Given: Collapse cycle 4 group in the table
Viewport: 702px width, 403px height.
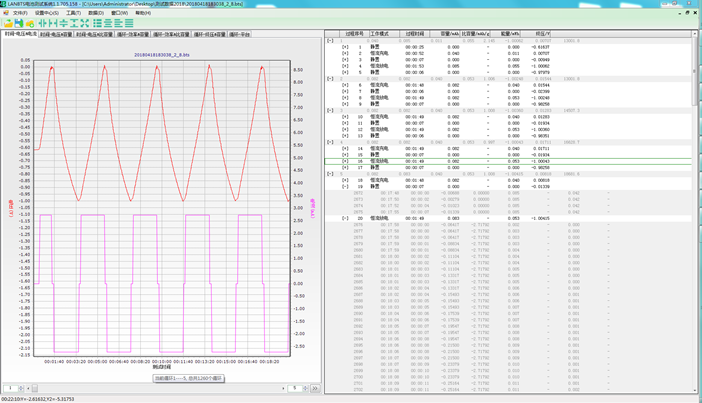Looking at the screenshot, I should (x=330, y=143).
